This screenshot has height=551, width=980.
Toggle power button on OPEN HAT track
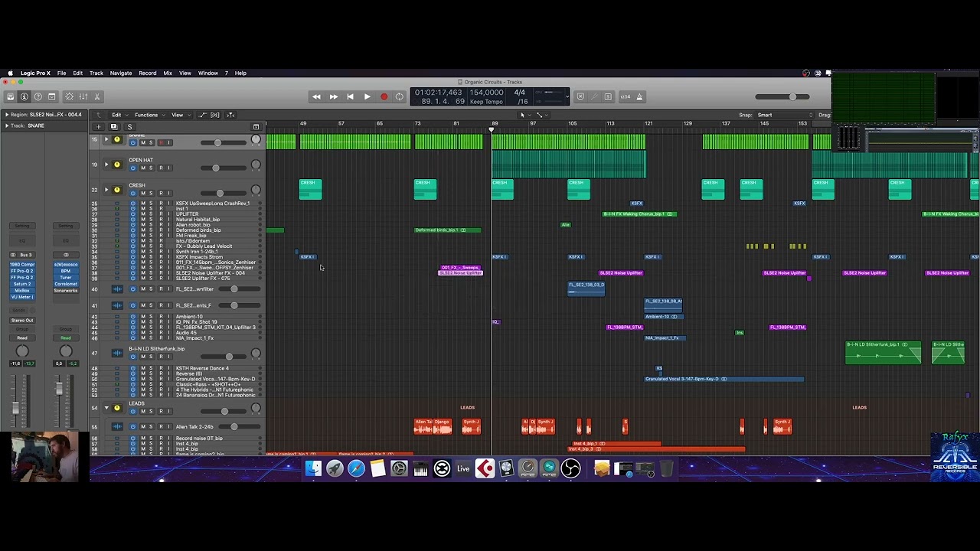(132, 168)
